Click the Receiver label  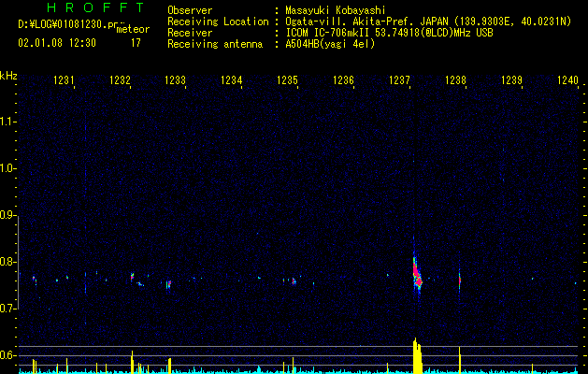[190, 33]
